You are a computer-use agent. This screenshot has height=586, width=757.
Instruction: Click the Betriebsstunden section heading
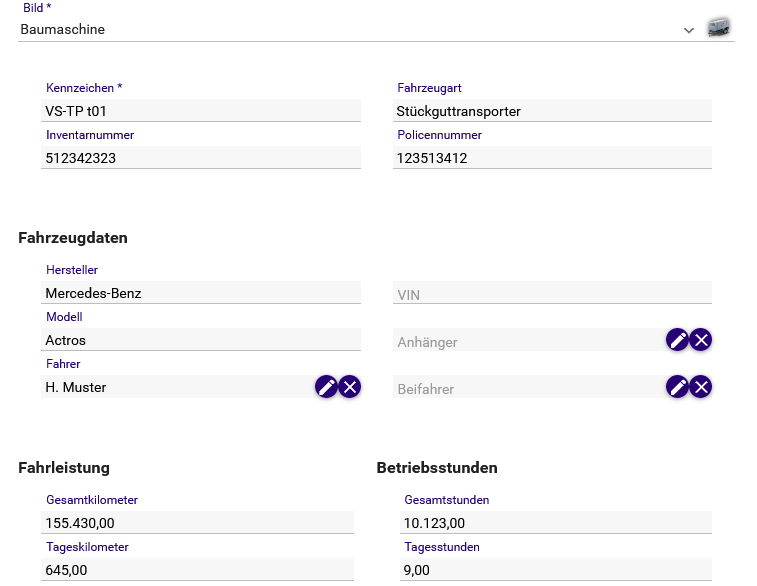click(437, 467)
